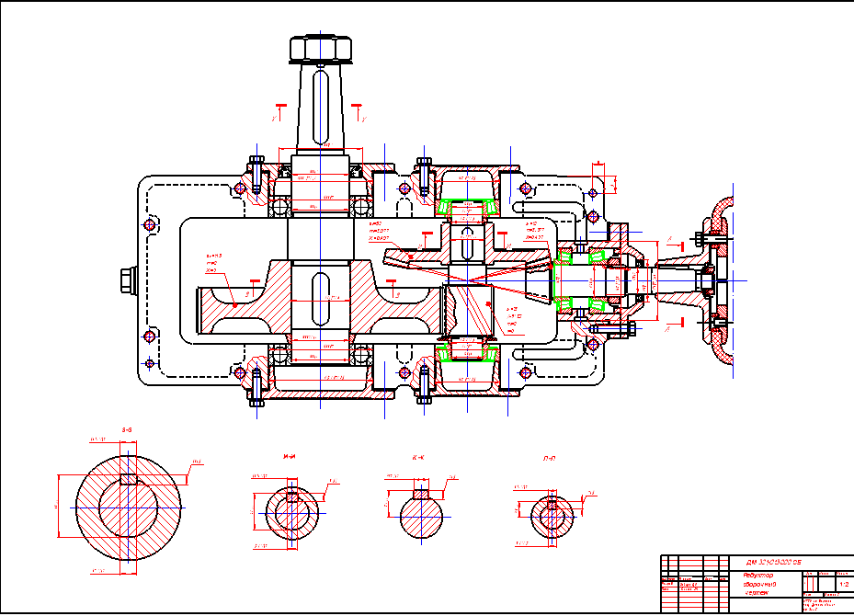Image resolution: width=854 pixels, height=616 pixels.
Task: Select the 1:2 scale cell in title block
Action: [843, 584]
